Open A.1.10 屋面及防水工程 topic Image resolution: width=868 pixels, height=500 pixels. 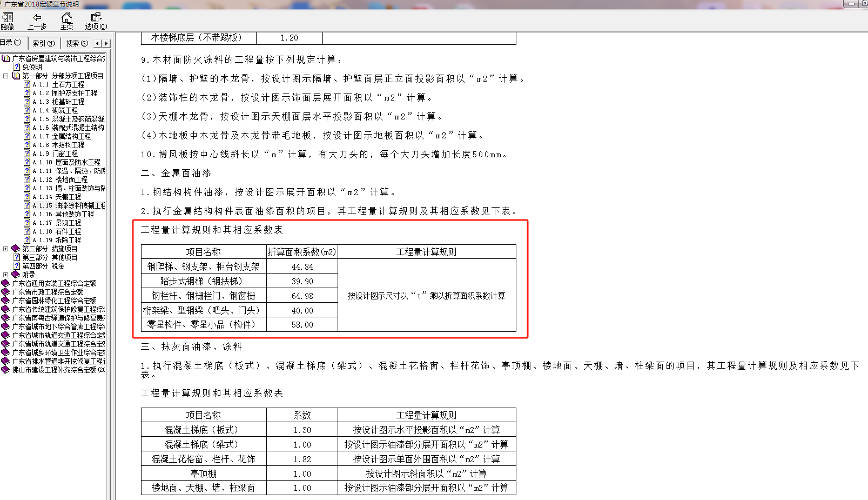point(66,162)
